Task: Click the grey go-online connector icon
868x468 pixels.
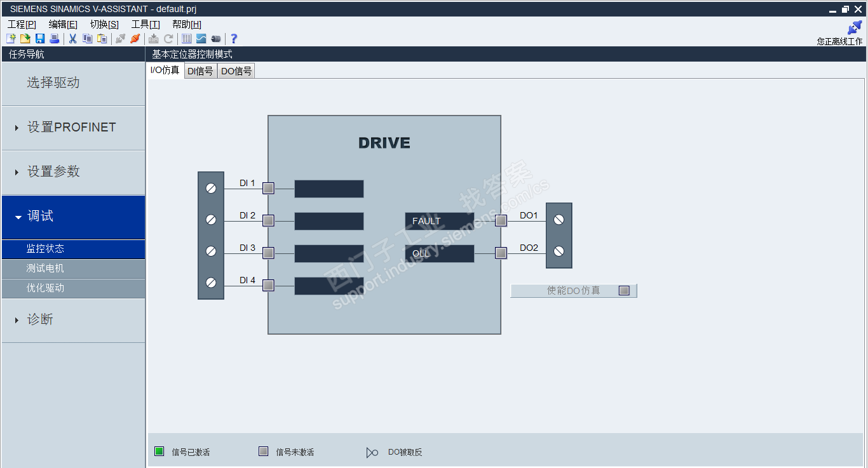Action: tap(120, 39)
